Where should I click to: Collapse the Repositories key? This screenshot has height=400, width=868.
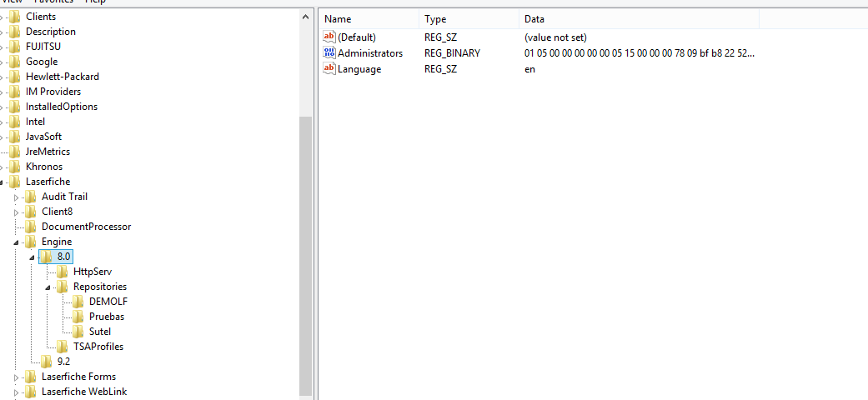[x=48, y=287]
